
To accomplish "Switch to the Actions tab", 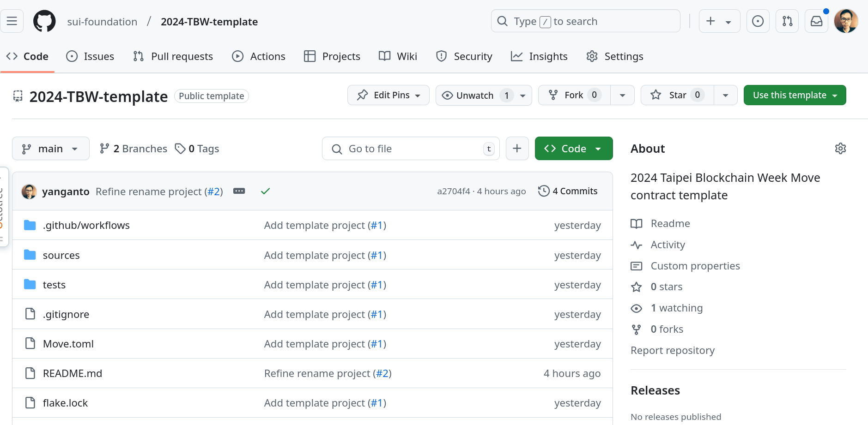I will click(259, 56).
